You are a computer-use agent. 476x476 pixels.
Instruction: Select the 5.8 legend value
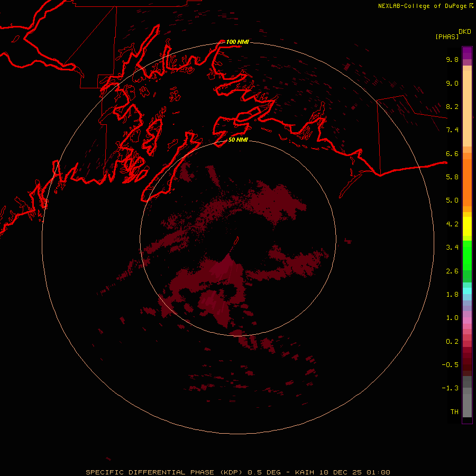[x=452, y=177]
